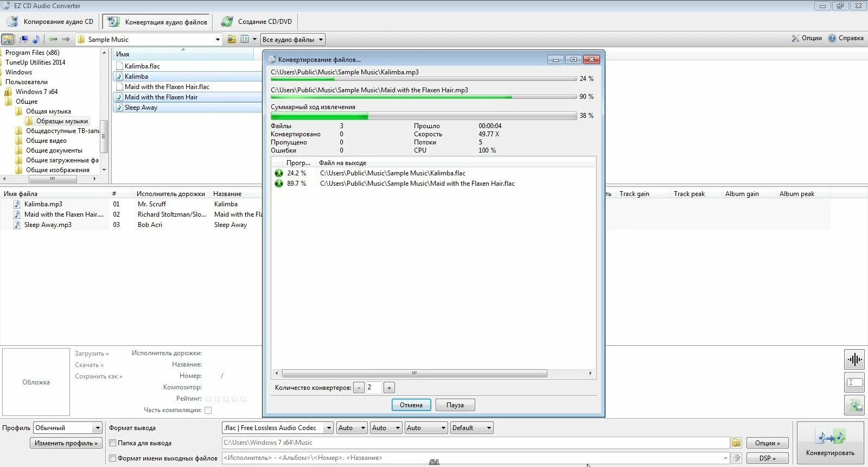The width and height of the screenshot is (868, 467).
Task: Increase converter count with the plus button
Action: [389, 388]
